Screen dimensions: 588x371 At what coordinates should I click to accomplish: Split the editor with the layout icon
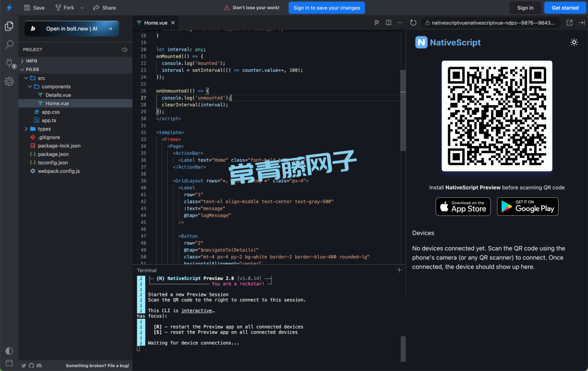(388, 23)
